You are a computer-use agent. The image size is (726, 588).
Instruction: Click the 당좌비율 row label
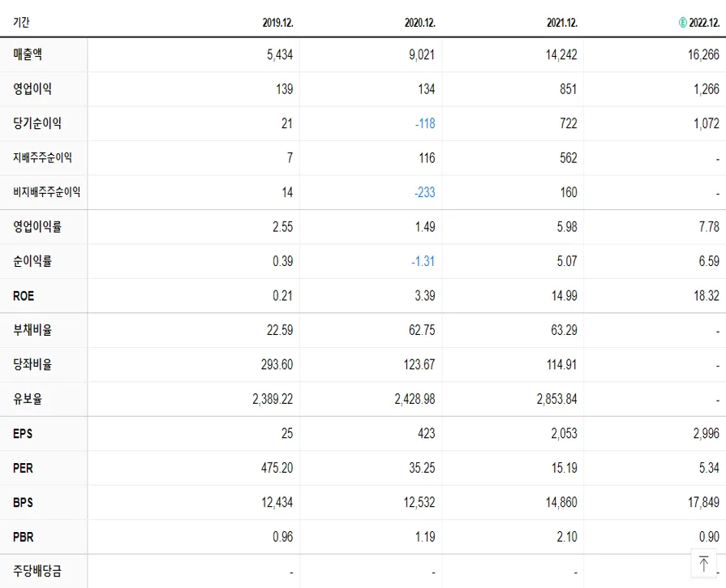pos(32,364)
